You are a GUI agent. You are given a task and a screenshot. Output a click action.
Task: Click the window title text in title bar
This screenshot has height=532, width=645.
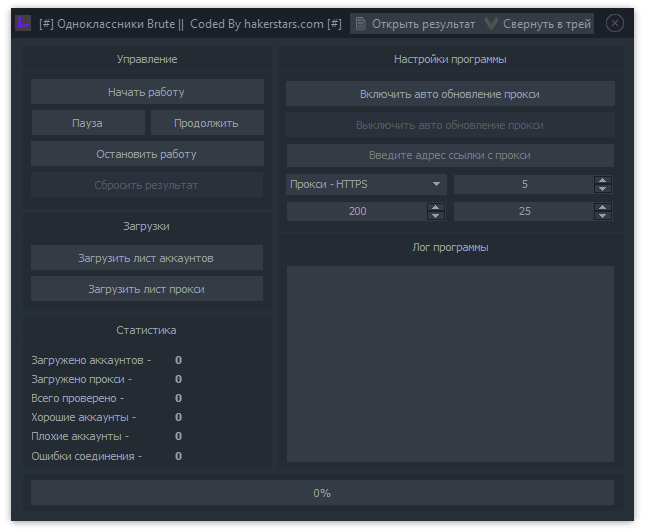(190, 24)
